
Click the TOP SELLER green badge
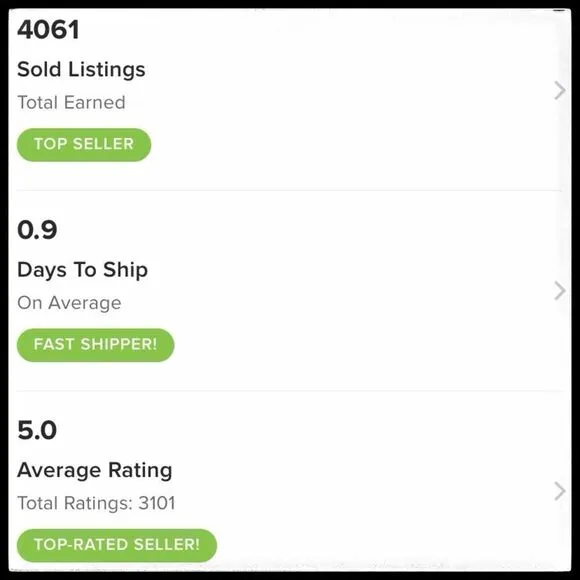[84, 145]
